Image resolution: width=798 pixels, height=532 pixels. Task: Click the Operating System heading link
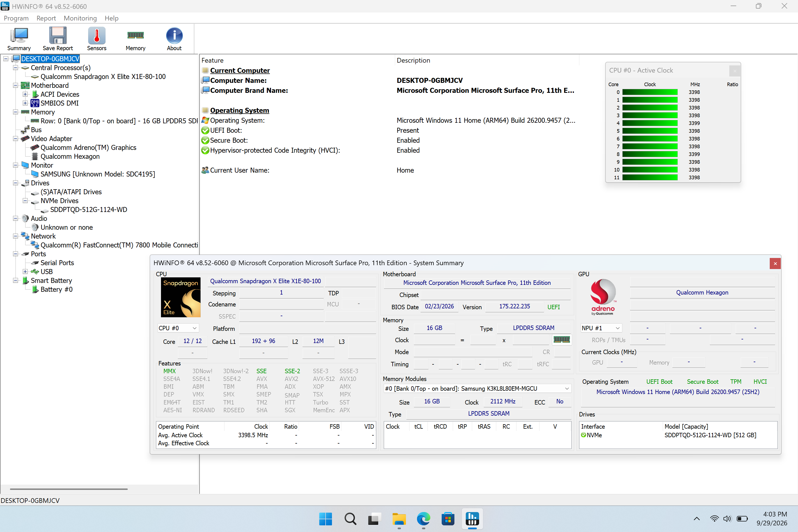coord(239,110)
